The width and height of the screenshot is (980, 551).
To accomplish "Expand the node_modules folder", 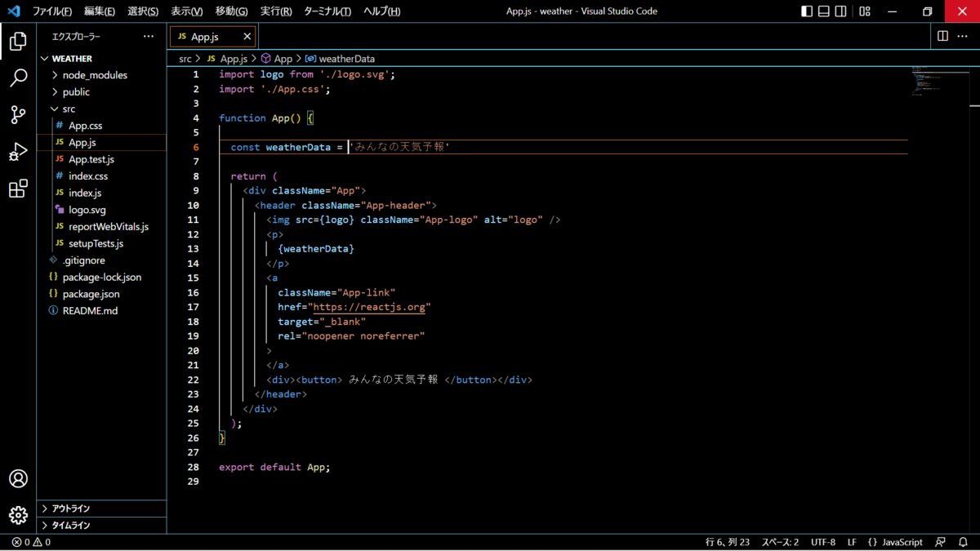I will (95, 75).
